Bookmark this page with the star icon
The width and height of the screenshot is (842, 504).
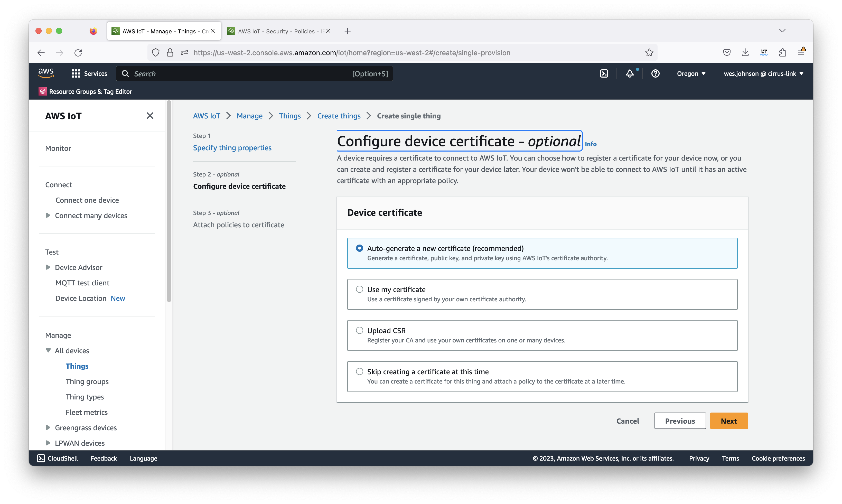[649, 53]
